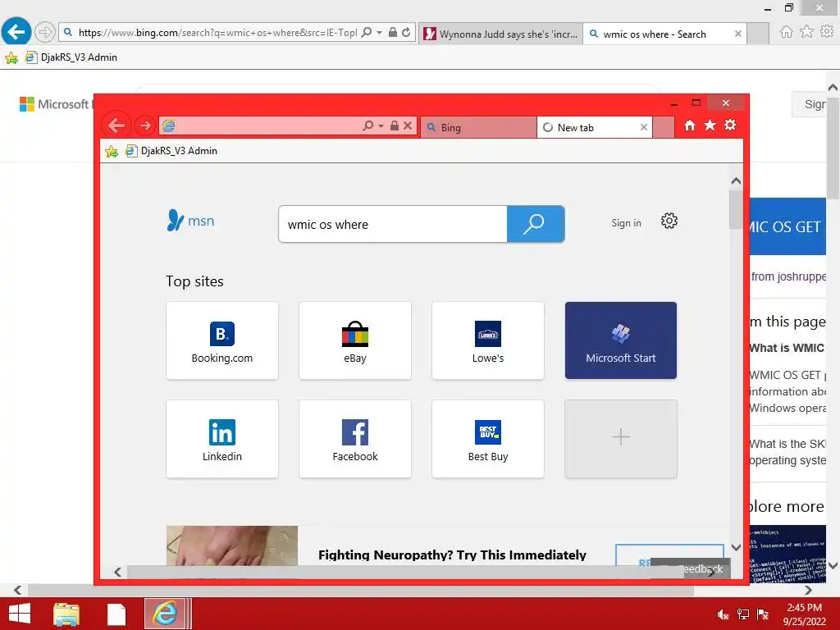Open favorites star in the front browser window
Screen dimensions: 840x630
(710, 126)
